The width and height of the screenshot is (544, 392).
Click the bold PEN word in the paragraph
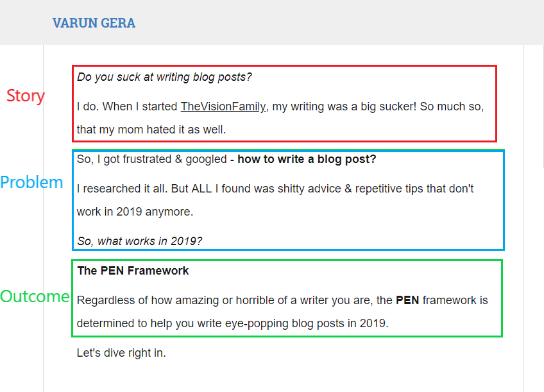point(407,300)
